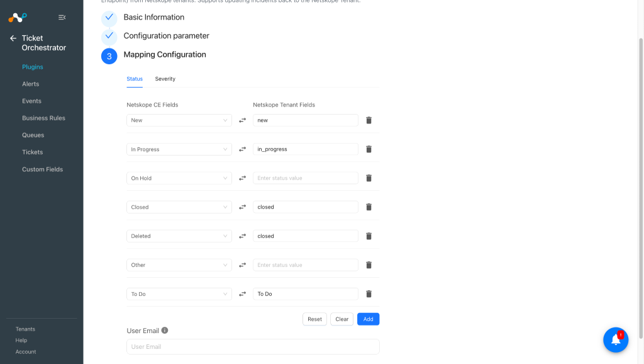The image size is (644, 364).
Task: Go back using Ticket Orchestrator arrow
Action: pyautogui.click(x=13, y=38)
